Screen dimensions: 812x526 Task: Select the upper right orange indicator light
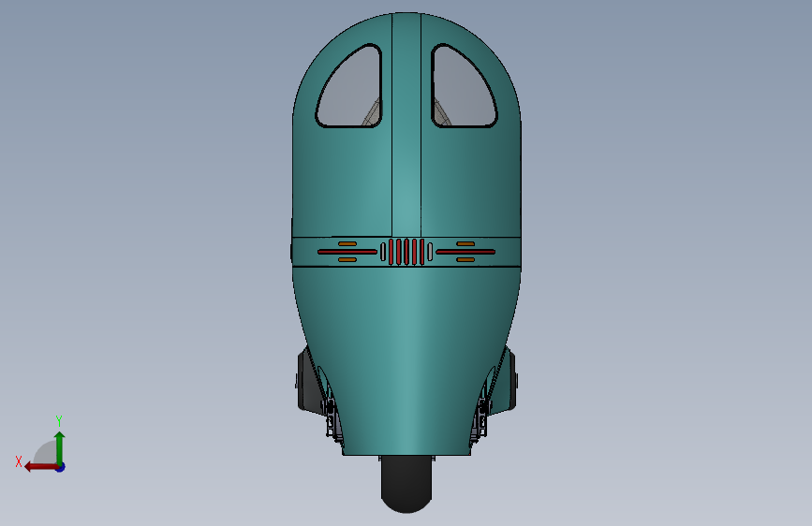(x=465, y=244)
